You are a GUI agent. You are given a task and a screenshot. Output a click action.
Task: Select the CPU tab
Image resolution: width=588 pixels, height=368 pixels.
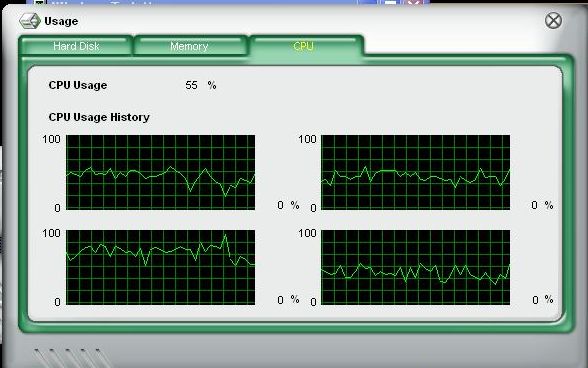[306, 46]
